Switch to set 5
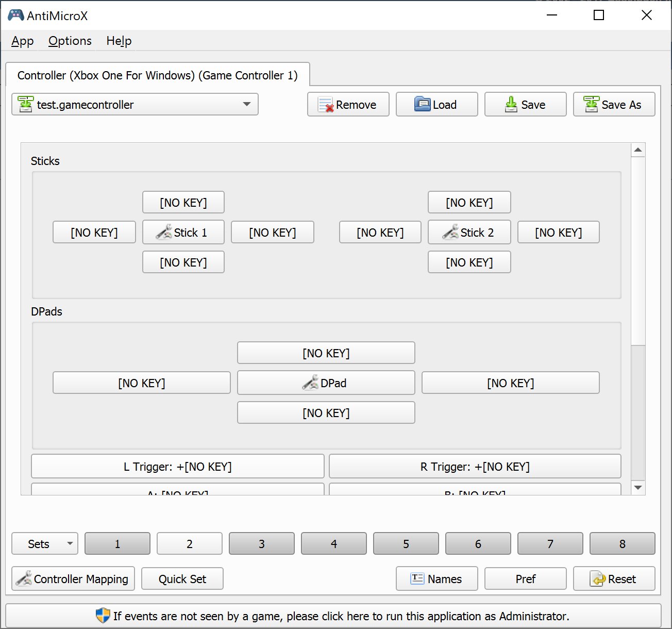Screen dimensions: 672x629 coord(406,544)
